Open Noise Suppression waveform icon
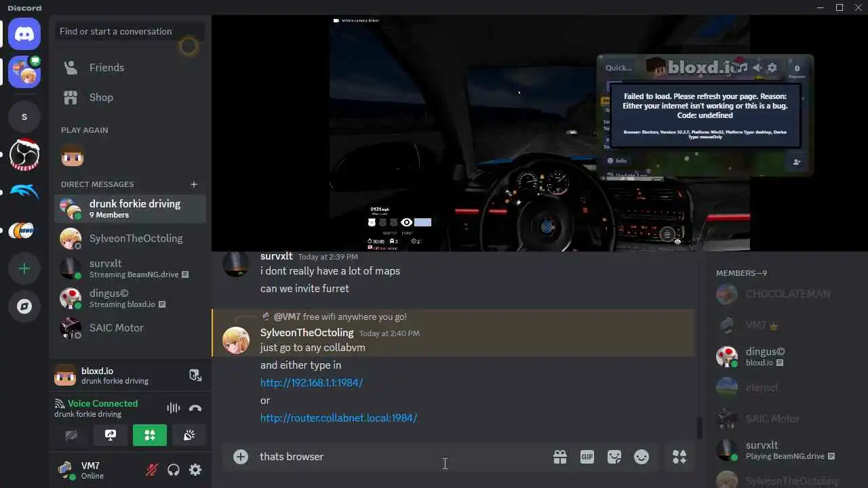The image size is (868, 488). [174, 408]
